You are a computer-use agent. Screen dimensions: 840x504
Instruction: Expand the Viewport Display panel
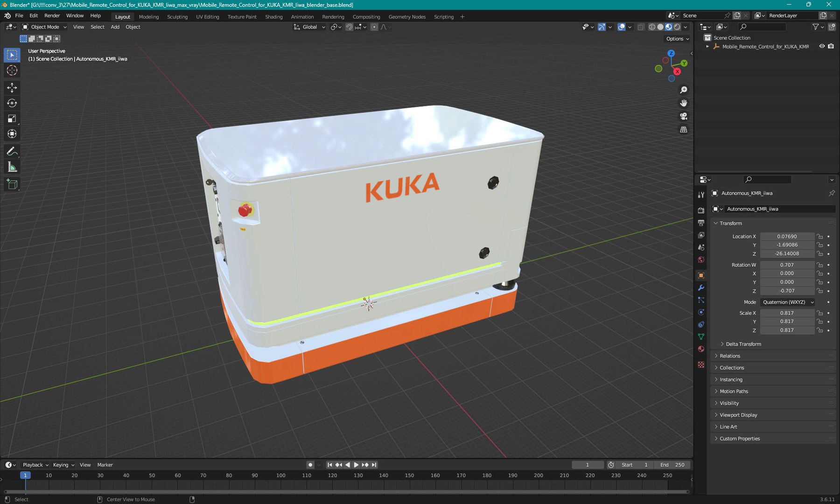[x=738, y=415]
